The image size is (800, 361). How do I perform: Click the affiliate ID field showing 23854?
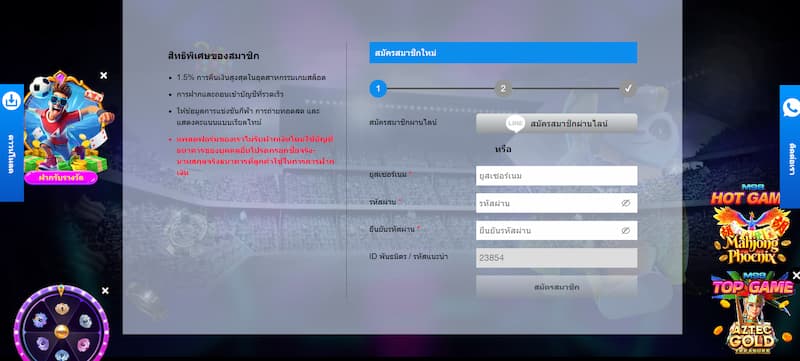pos(557,258)
